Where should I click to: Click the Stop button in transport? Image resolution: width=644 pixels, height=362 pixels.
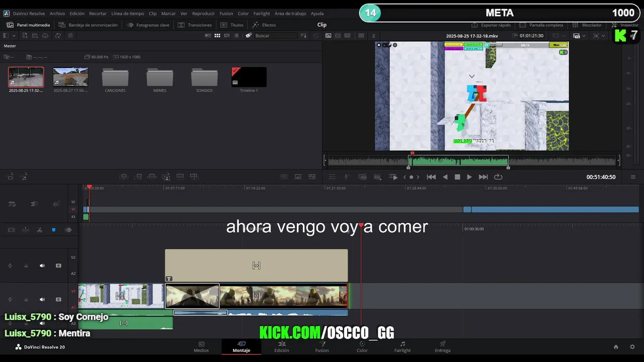pyautogui.click(x=457, y=177)
